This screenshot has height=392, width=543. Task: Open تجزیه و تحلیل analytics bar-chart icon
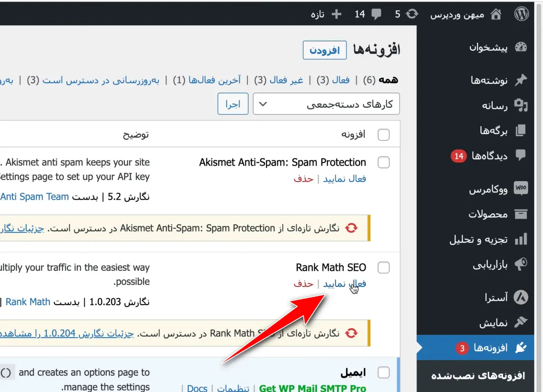521,239
